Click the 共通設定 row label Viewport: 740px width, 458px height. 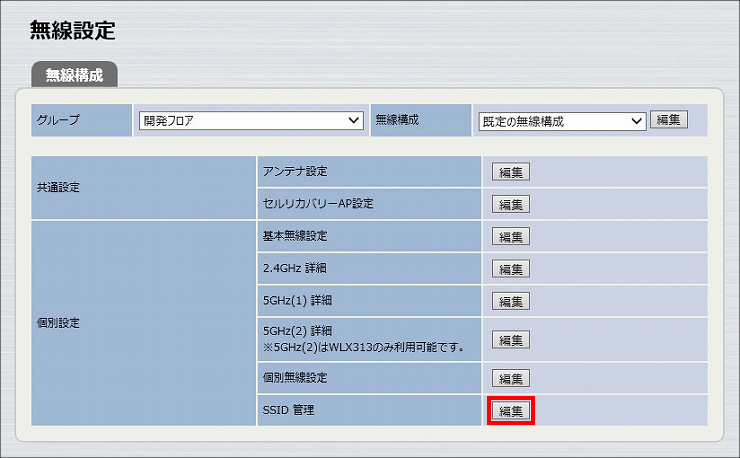[x=59, y=187]
